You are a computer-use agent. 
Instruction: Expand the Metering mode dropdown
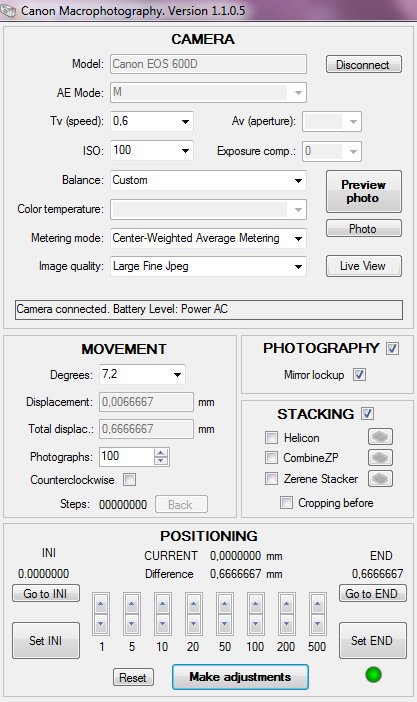[208, 238]
